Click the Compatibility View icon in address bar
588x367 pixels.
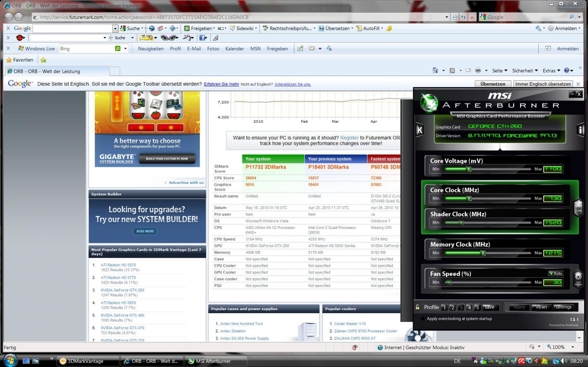(x=455, y=17)
